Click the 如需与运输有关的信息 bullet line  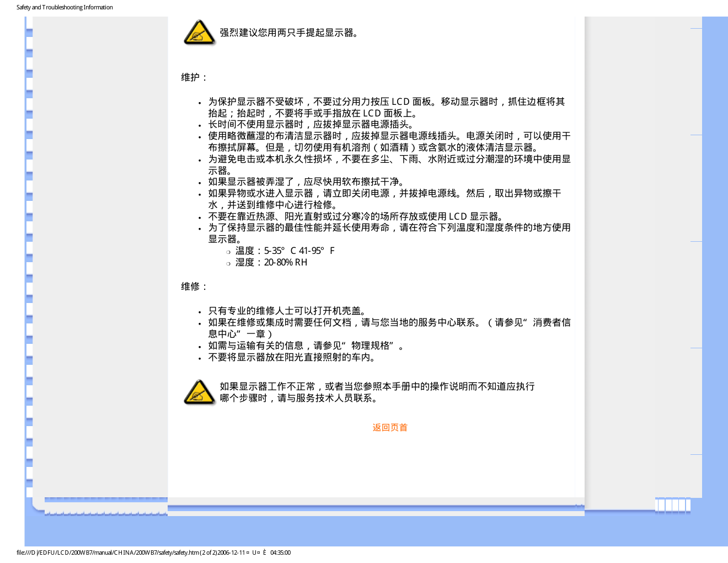click(x=306, y=346)
